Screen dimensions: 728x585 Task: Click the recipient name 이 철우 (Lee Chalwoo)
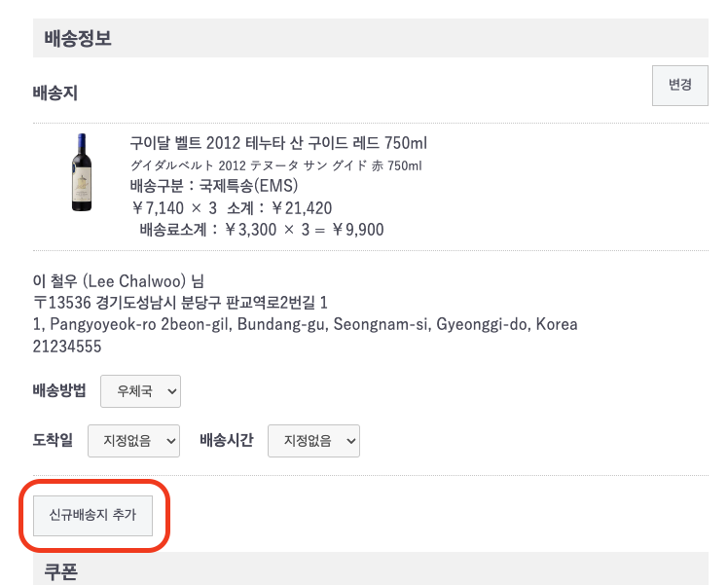click(x=126, y=282)
